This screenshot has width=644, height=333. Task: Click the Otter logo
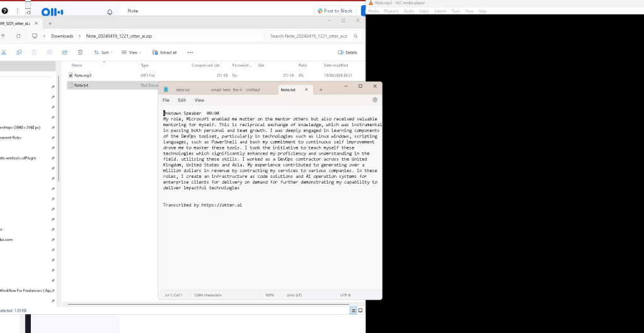(52, 12)
